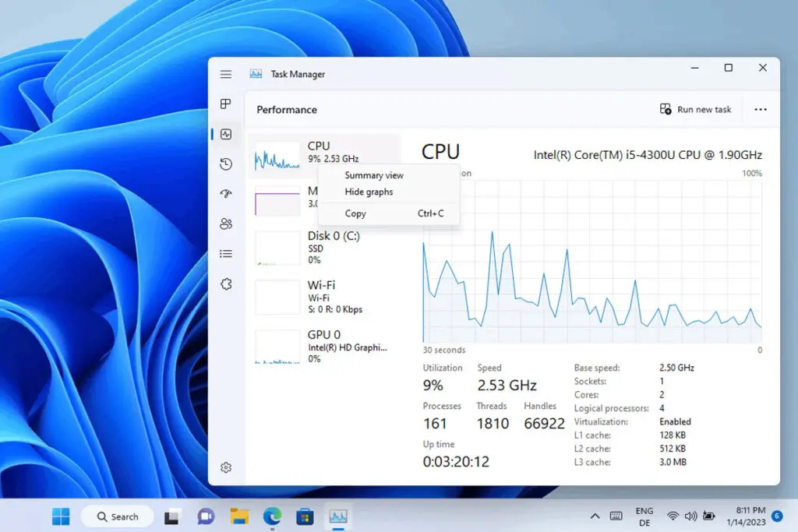This screenshot has width=798, height=532.
Task: Click the L3 cache value 3.0 MB
Action: tap(673, 463)
